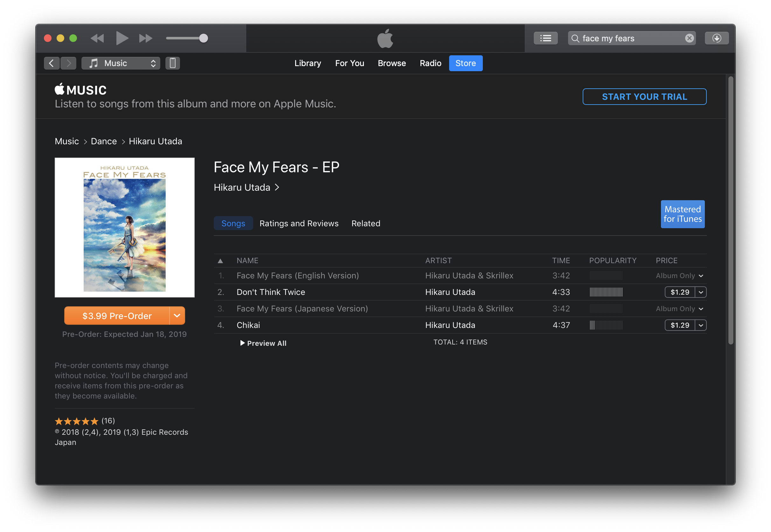The height and width of the screenshot is (532, 771).
Task: Click the sort triangle in track header
Action: (x=220, y=261)
